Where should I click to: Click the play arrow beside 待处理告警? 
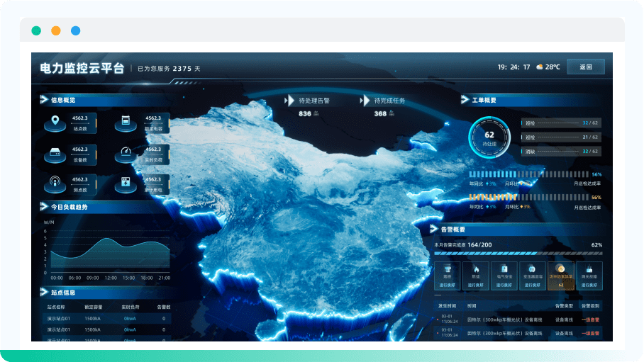[x=289, y=100]
